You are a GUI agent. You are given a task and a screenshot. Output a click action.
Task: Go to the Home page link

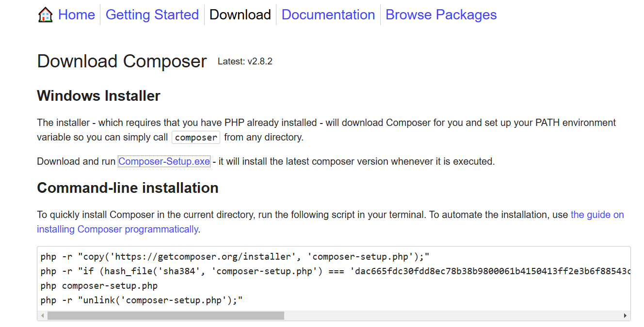click(76, 15)
